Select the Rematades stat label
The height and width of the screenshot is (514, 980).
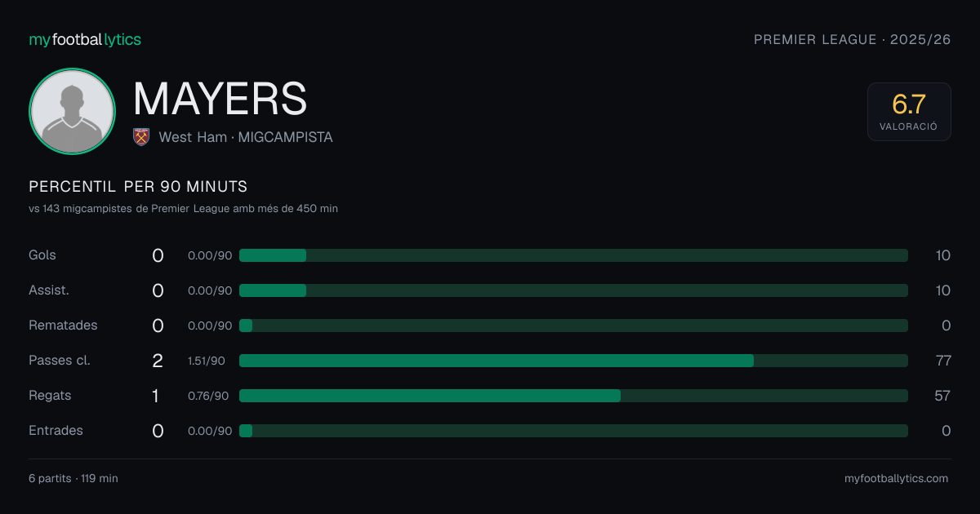click(63, 326)
